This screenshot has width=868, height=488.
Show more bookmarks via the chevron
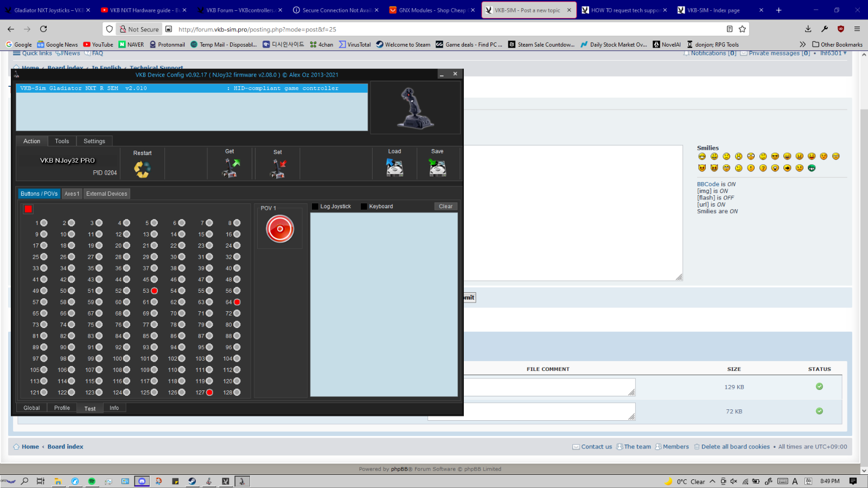(803, 44)
